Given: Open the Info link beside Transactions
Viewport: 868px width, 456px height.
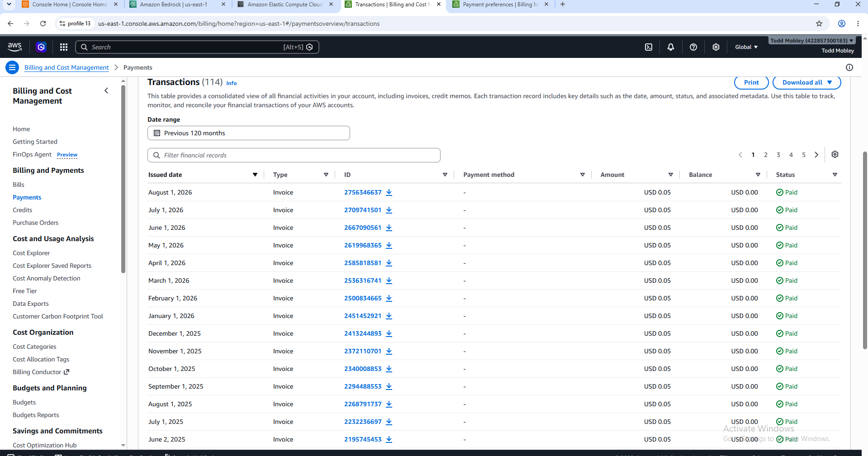Looking at the screenshot, I should tap(232, 83).
